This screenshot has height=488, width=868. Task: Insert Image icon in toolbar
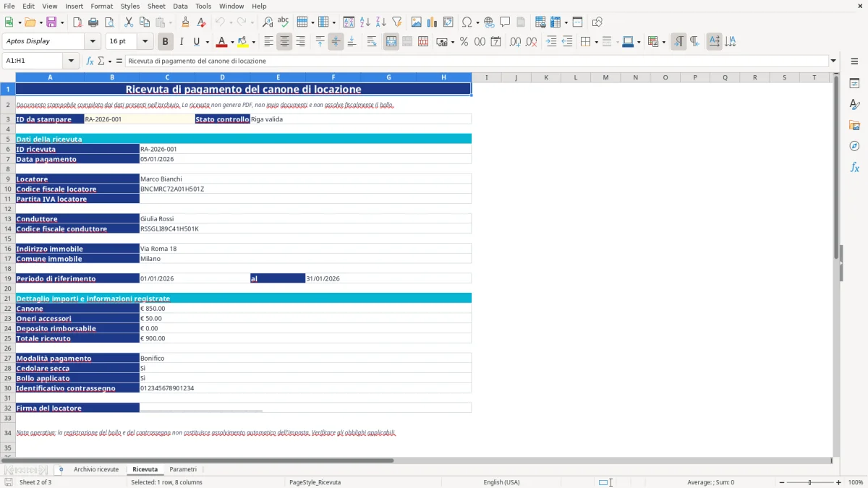click(416, 22)
